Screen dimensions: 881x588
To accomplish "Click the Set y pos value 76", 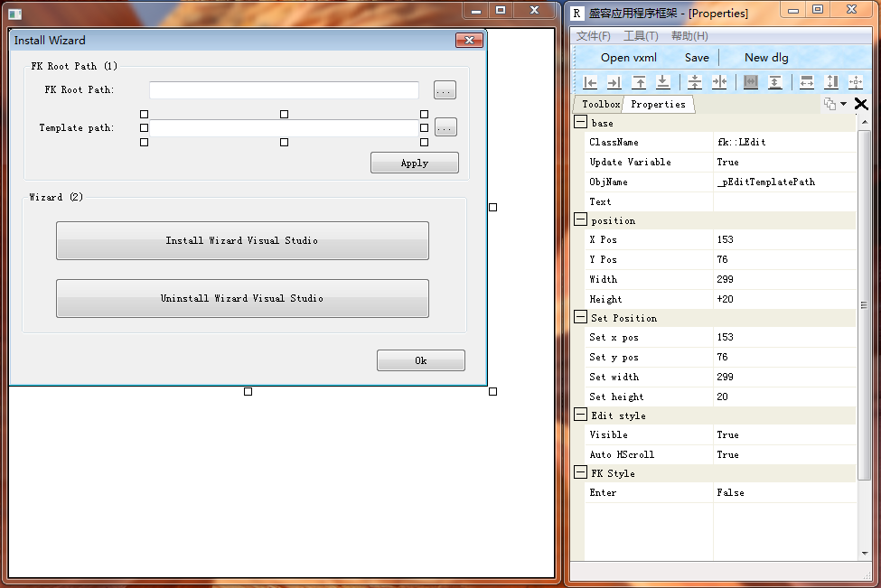I will [x=784, y=357].
